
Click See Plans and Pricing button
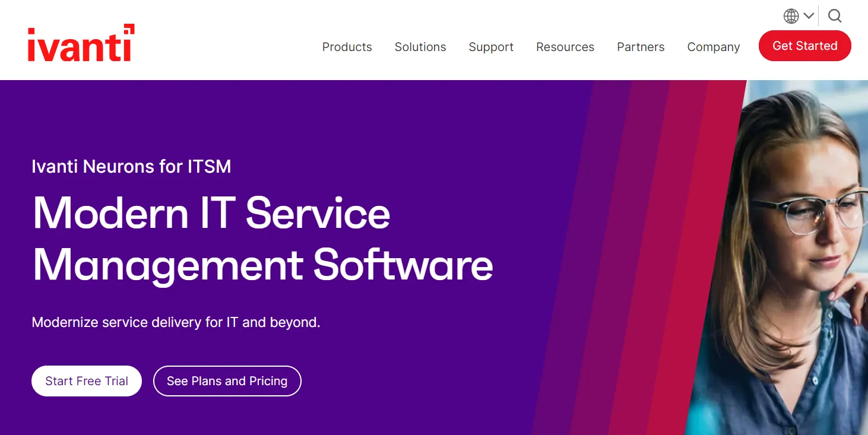[227, 381]
